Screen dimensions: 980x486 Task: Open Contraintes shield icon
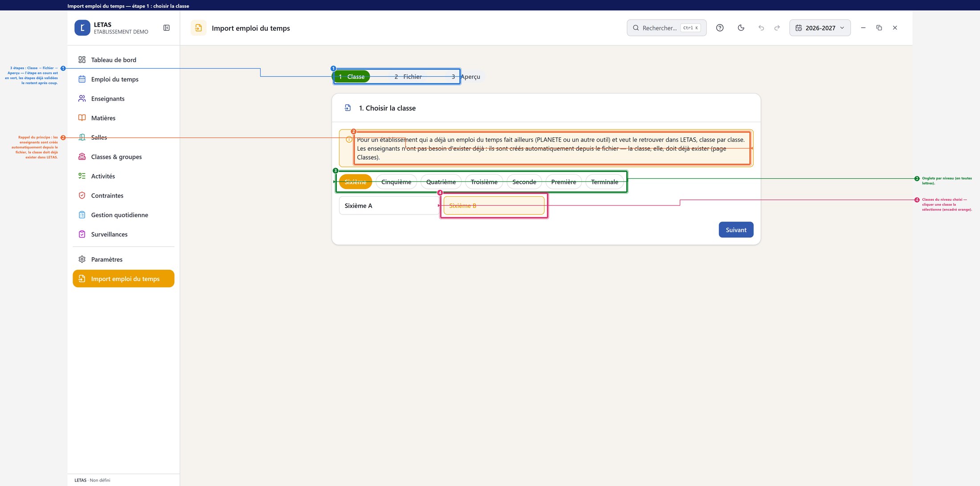click(82, 195)
